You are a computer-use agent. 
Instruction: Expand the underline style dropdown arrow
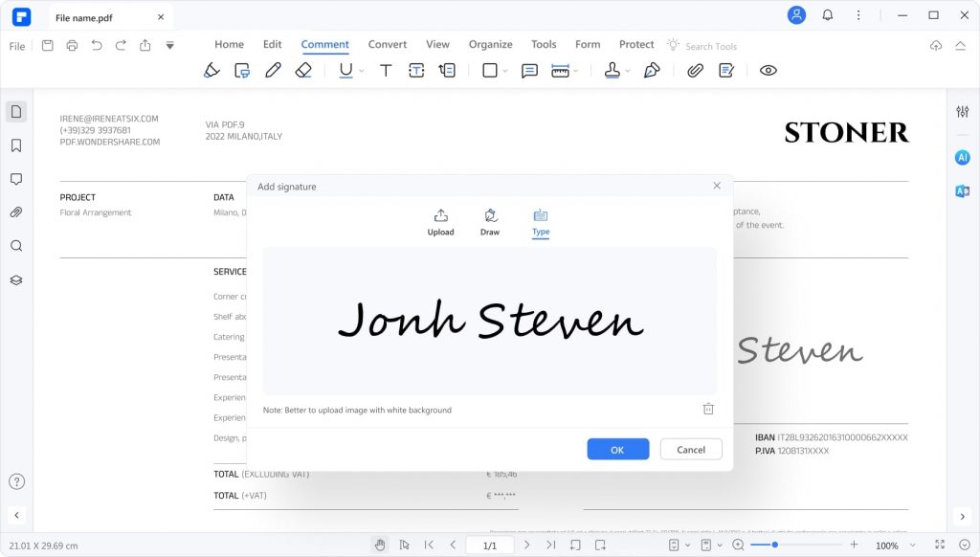pyautogui.click(x=362, y=71)
